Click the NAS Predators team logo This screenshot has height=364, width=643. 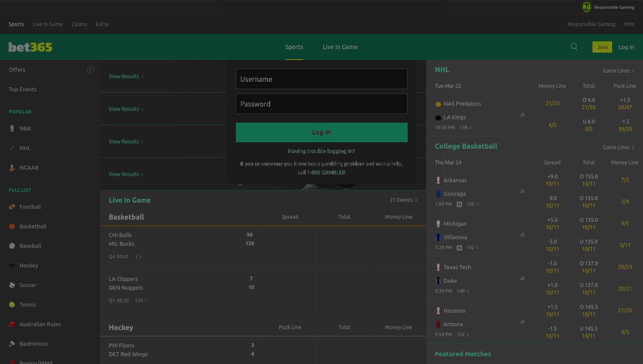(x=438, y=104)
